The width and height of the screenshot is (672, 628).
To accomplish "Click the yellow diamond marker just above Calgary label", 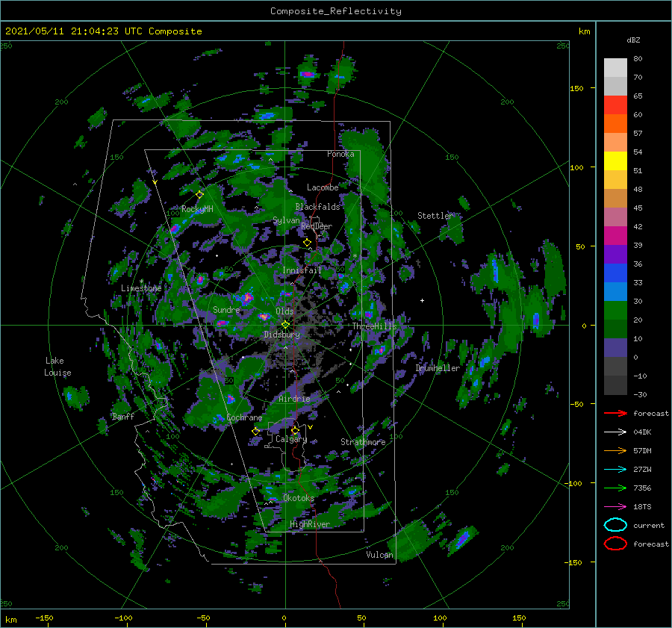I will coord(295,430).
